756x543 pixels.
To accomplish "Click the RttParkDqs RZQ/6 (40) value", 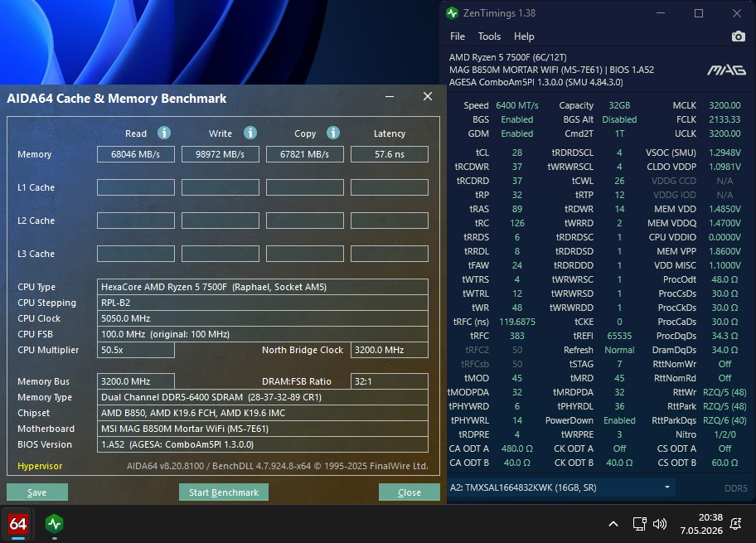I will (x=724, y=420).
